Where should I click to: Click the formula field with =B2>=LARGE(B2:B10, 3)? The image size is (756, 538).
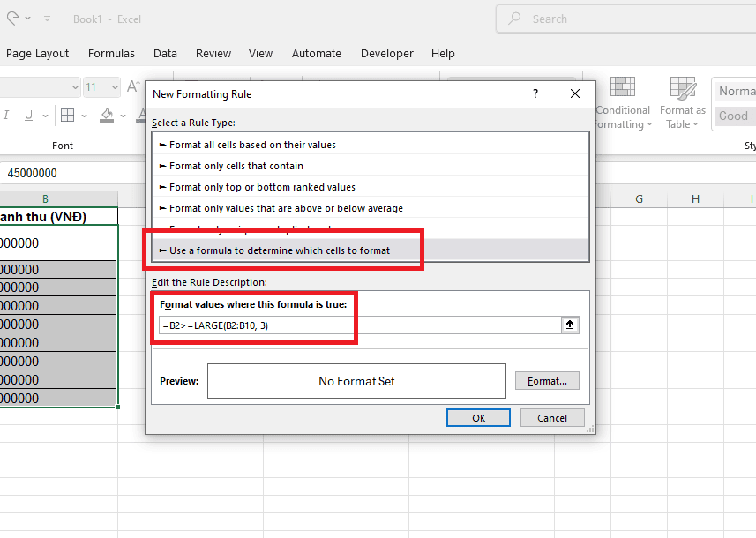pyautogui.click(x=360, y=325)
